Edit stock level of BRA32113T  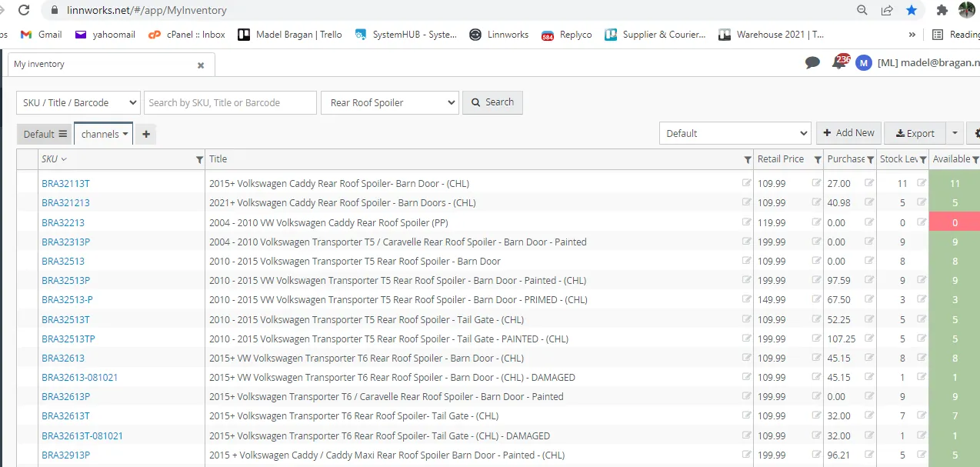922,183
